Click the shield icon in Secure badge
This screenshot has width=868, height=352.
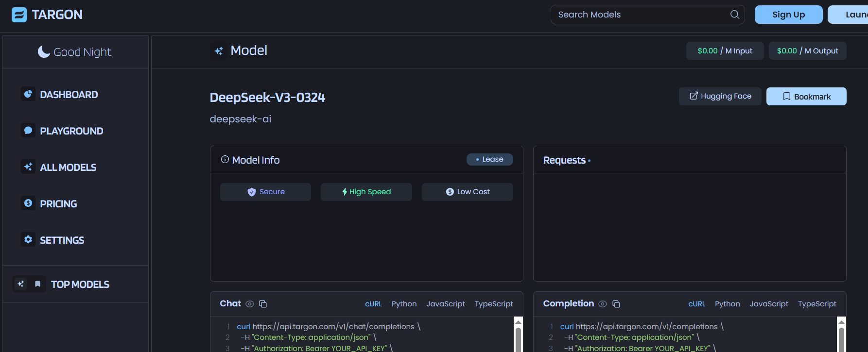[x=252, y=192]
